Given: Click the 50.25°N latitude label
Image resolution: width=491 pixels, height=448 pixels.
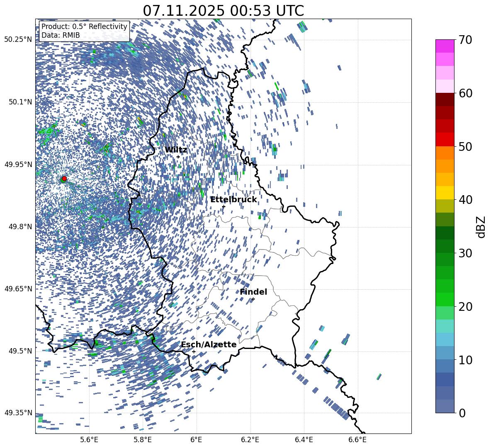Looking at the screenshot, I should (x=18, y=40).
